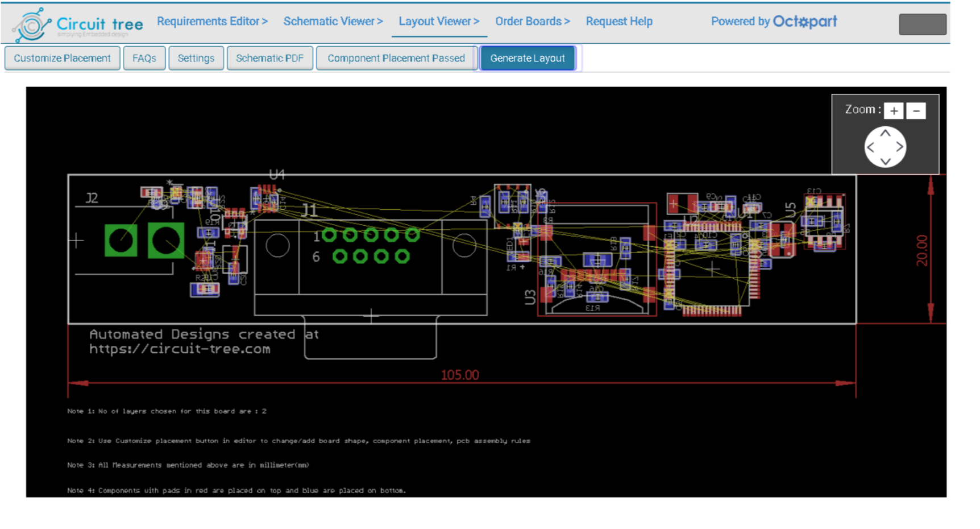The image size is (980, 529).
Task: Pan the layout up with the arrow
Action: (x=885, y=133)
